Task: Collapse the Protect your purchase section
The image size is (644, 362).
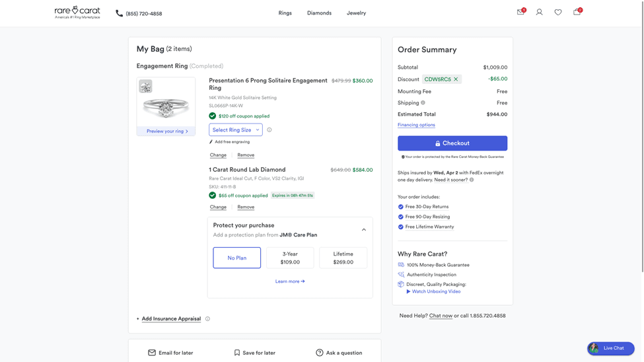Action: tap(364, 230)
